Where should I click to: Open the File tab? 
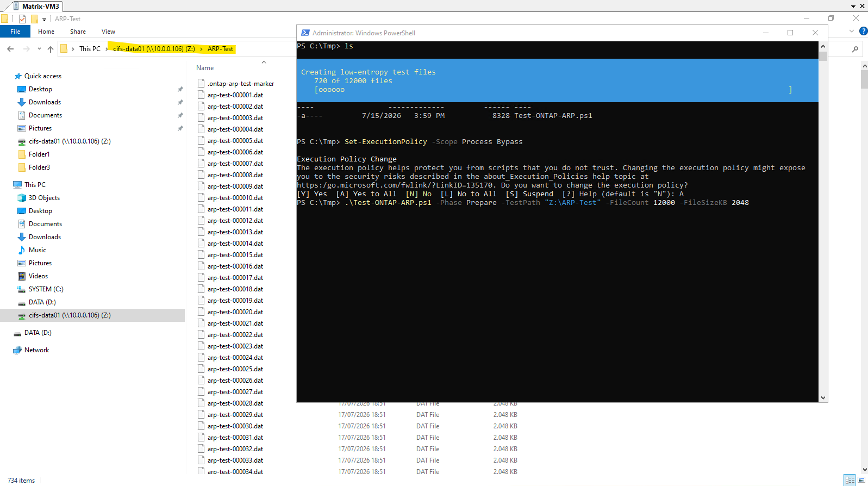(15, 32)
